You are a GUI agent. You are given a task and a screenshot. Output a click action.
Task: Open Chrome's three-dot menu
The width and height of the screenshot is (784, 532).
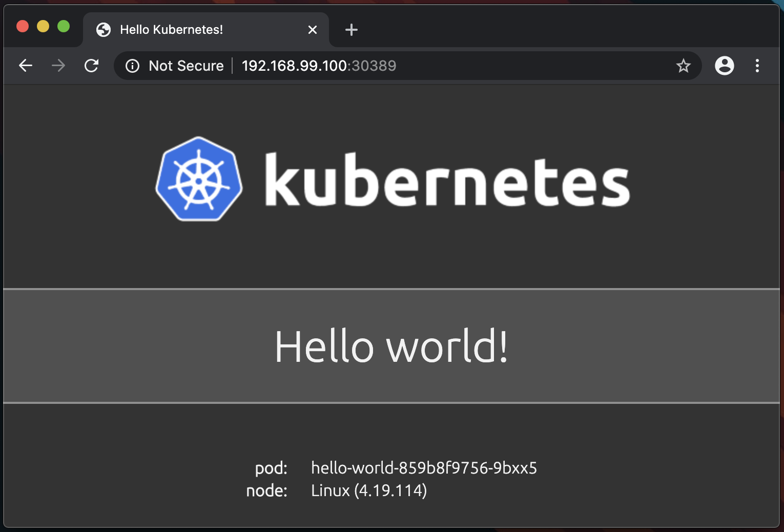pos(757,66)
